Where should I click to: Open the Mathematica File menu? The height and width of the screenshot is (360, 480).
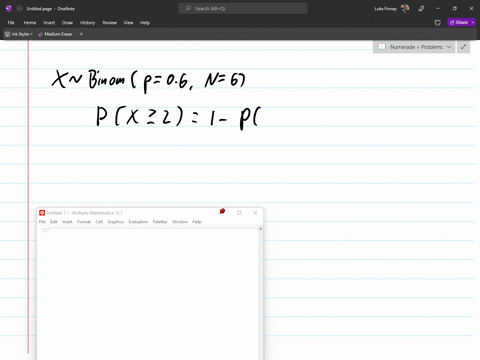coord(42,222)
